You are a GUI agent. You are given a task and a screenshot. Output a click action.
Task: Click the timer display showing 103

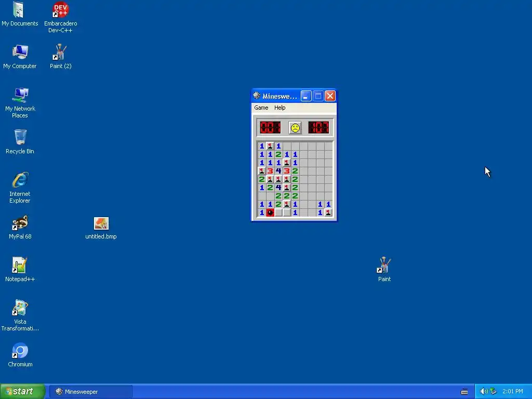318,128
